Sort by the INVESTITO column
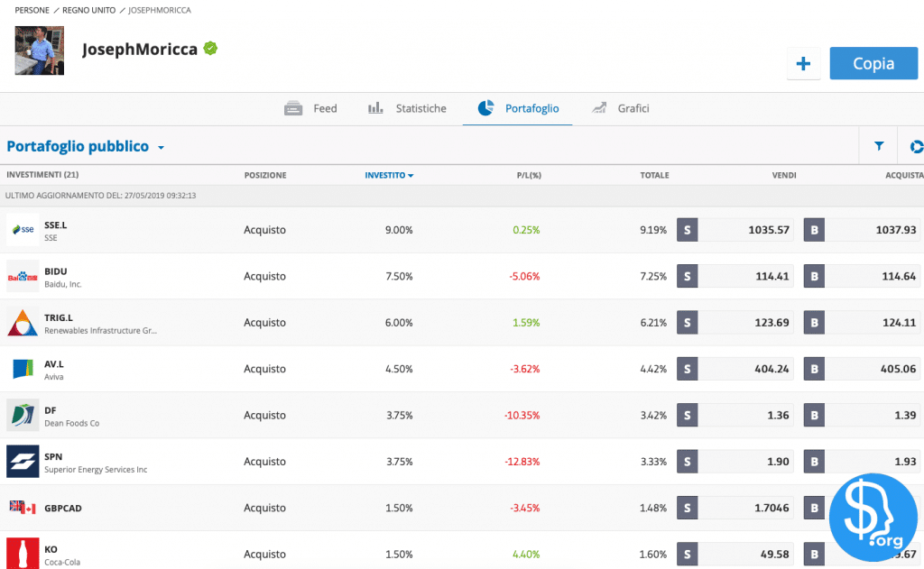The height and width of the screenshot is (569, 924). pyautogui.click(x=389, y=175)
